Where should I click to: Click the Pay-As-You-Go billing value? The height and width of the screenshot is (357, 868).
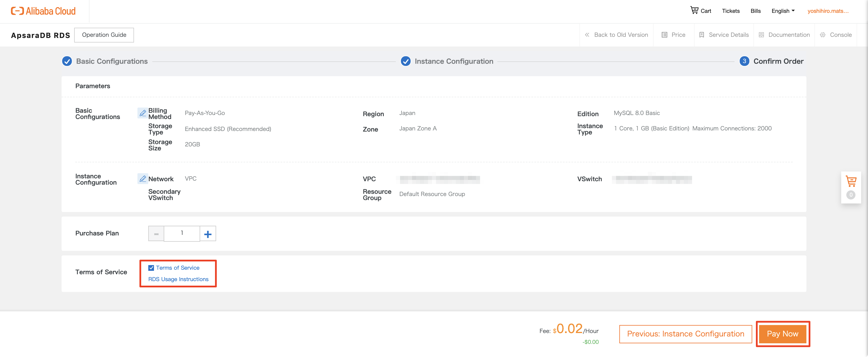tap(204, 113)
